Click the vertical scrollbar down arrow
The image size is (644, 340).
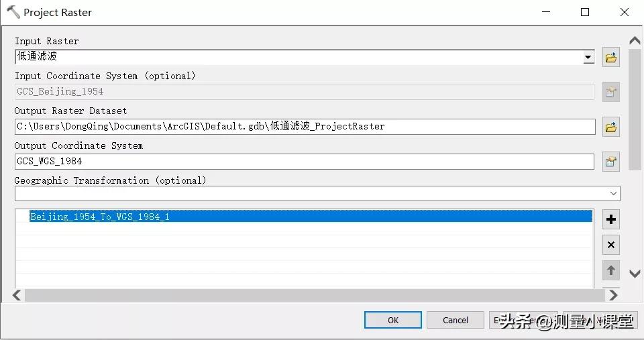coord(635,274)
